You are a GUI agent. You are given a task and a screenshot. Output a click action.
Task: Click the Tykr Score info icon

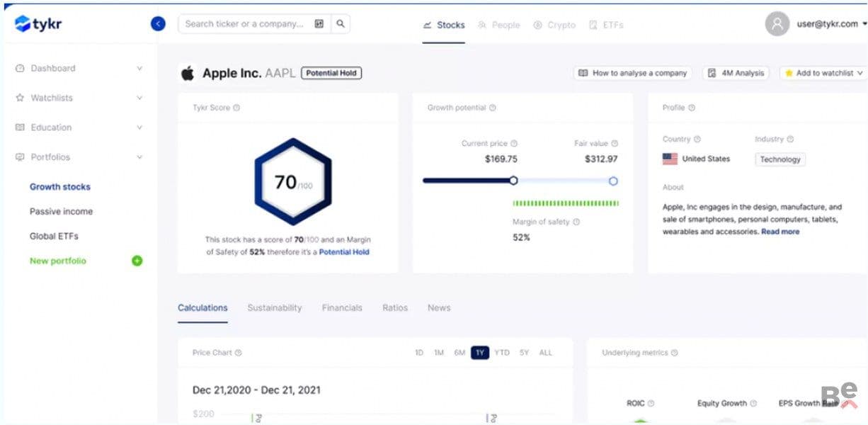[236, 108]
